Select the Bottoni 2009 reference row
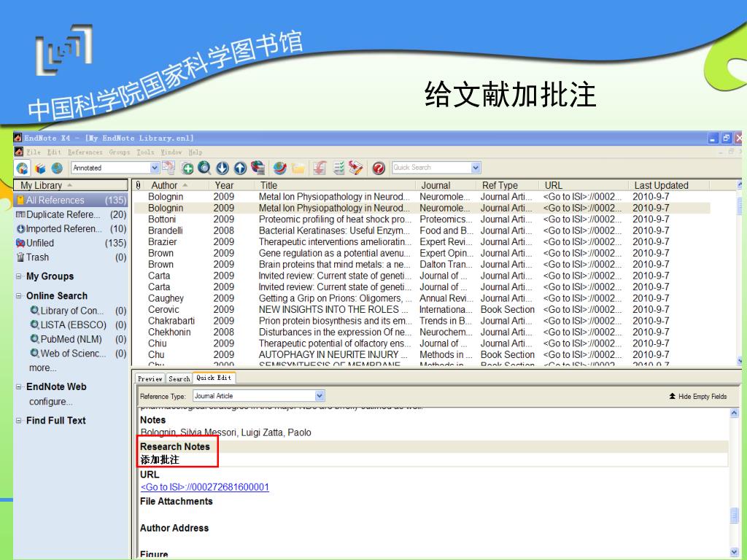Screen dimensions: 747x560 [x=422, y=219]
